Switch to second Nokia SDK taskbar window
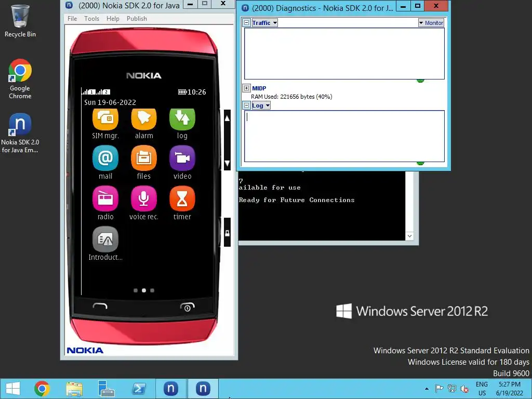 (203, 389)
